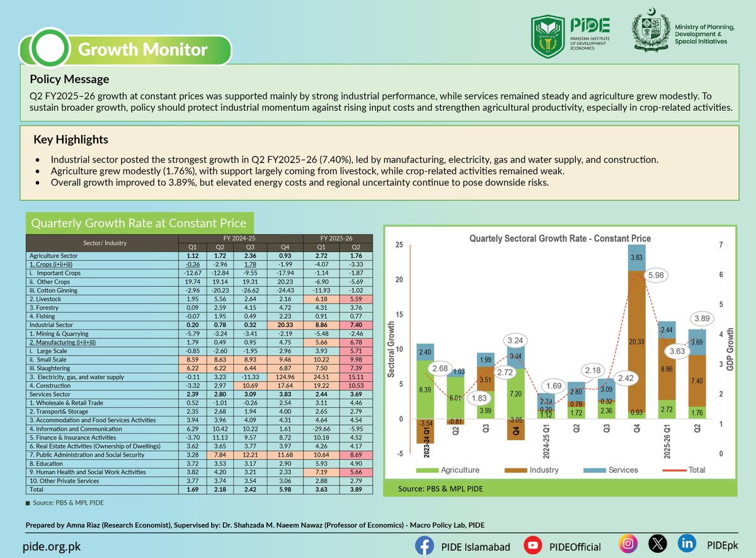Image resolution: width=756 pixels, height=558 pixels.
Task: Select the 'Wholesale & Retail Trade' row label
Action: coord(66,402)
